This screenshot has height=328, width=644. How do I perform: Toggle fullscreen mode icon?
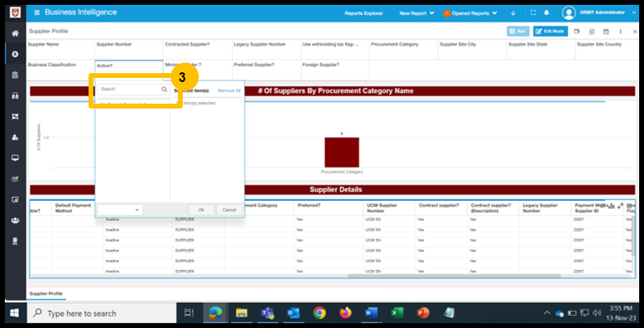[534, 13]
